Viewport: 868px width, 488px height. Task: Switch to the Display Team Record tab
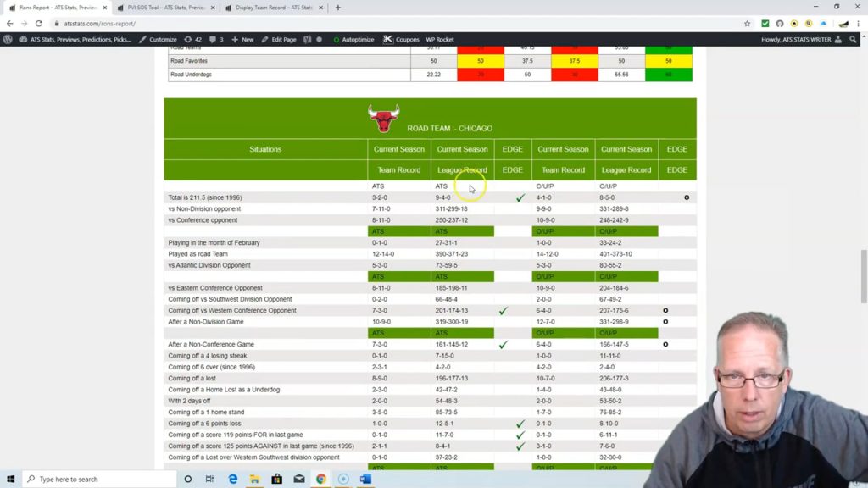[x=272, y=8]
